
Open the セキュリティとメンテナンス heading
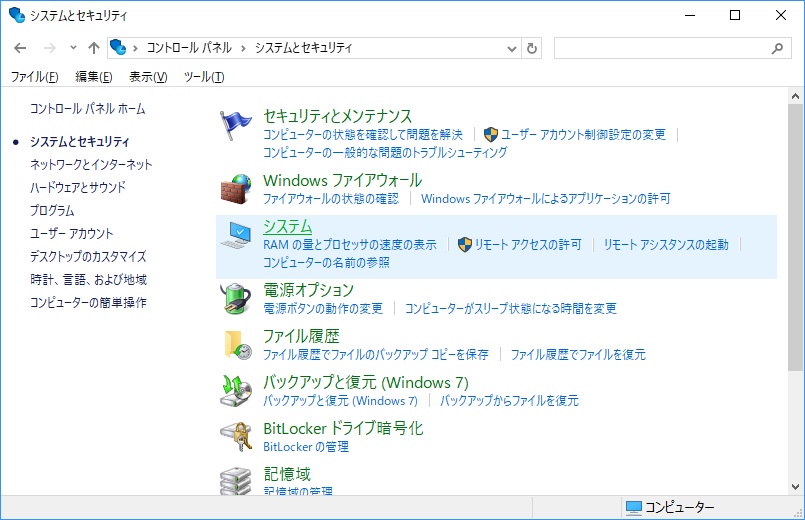point(338,116)
